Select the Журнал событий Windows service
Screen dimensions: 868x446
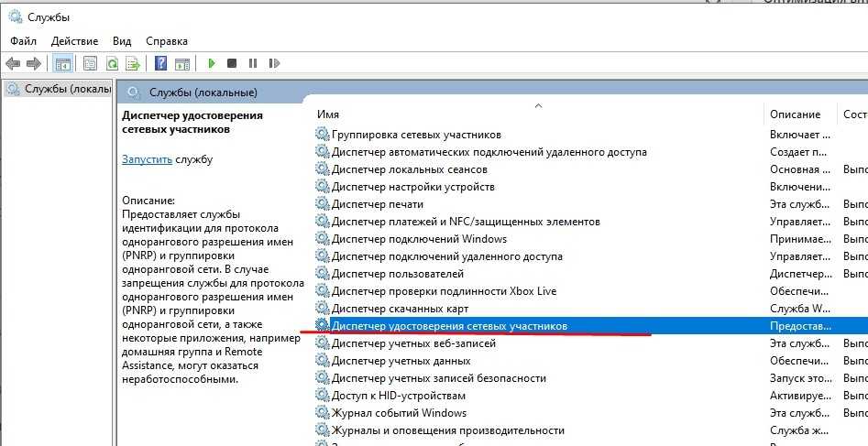(399, 413)
